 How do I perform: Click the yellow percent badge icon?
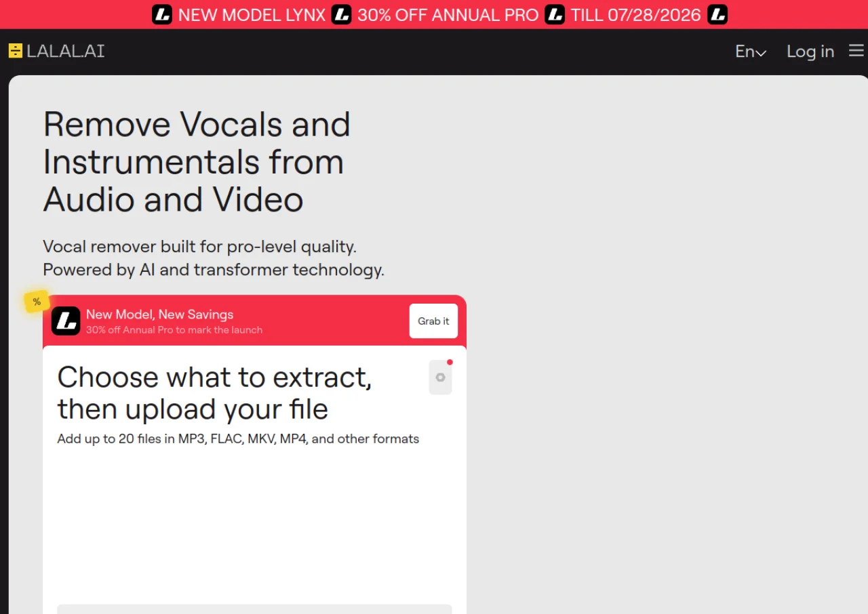(x=37, y=302)
